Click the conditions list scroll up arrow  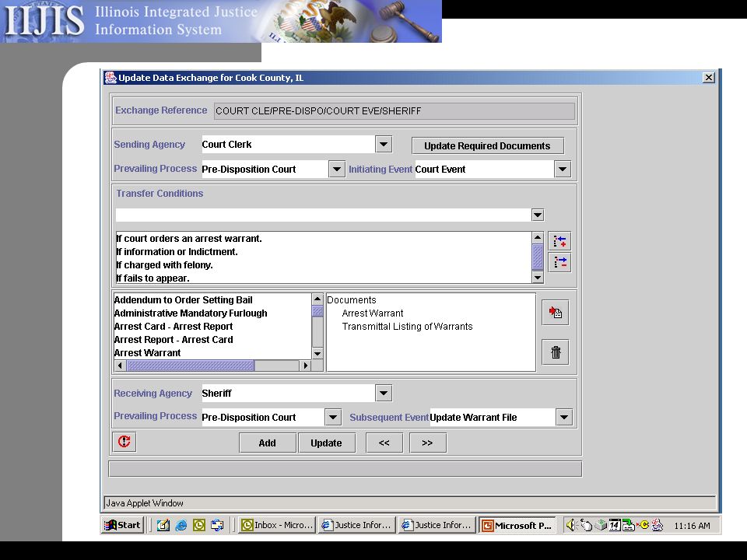point(538,238)
